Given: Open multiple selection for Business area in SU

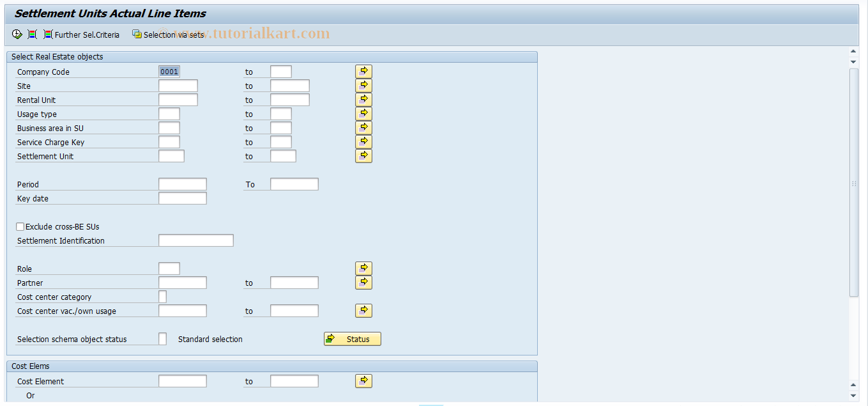Looking at the screenshot, I should (363, 128).
